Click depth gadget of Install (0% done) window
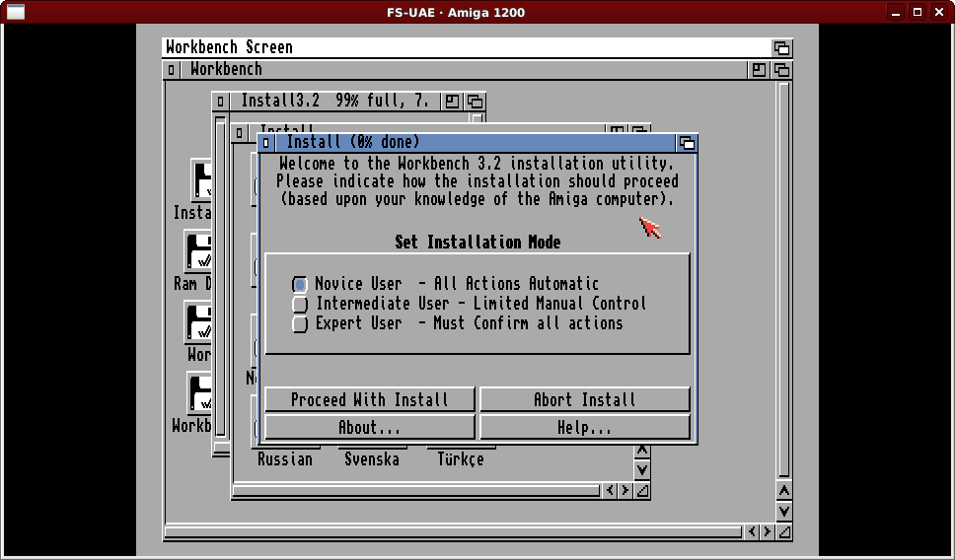The image size is (955, 560). pyautogui.click(x=687, y=143)
